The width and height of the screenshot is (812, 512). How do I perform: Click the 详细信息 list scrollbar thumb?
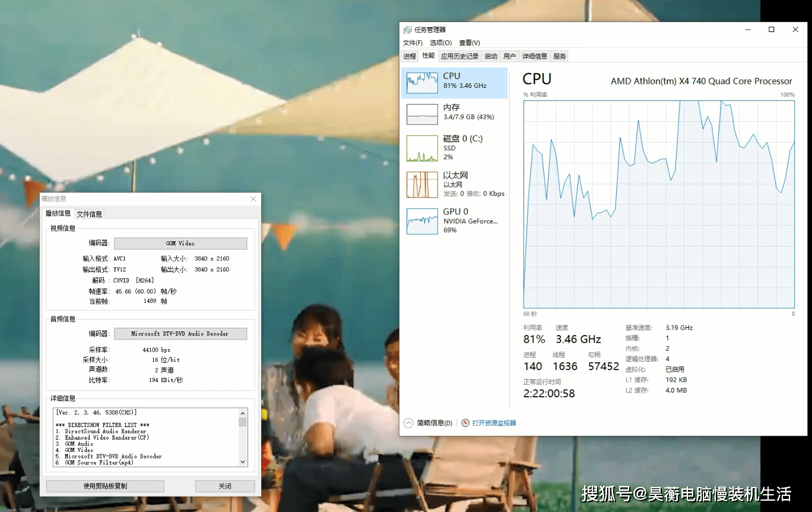(242, 422)
